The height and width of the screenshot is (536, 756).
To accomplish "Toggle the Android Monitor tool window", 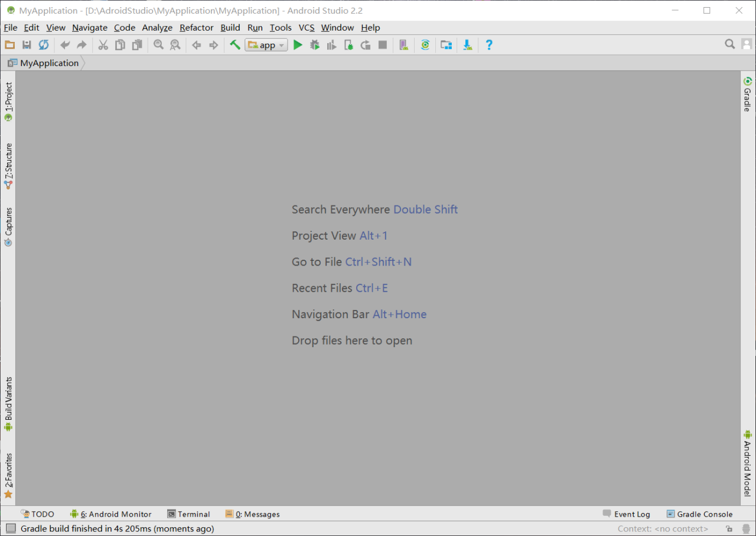I will pos(112,514).
